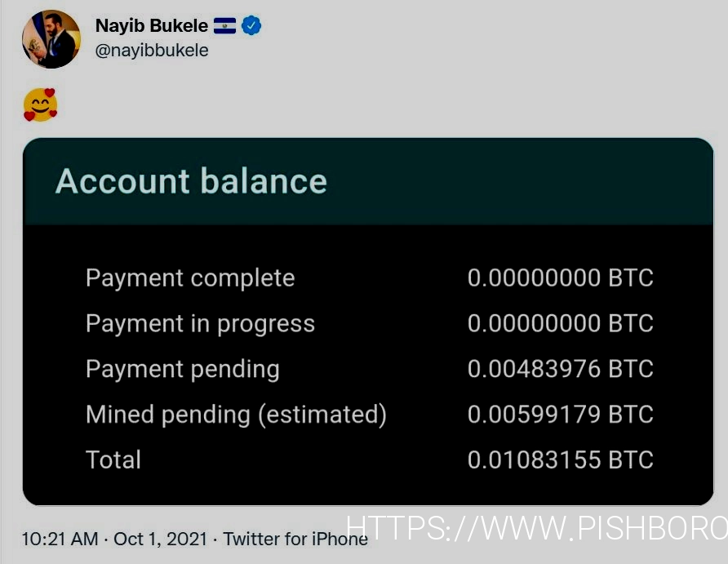The height and width of the screenshot is (564, 728).
Task: Click the blue verified badge icon
Action: pyautogui.click(x=251, y=25)
